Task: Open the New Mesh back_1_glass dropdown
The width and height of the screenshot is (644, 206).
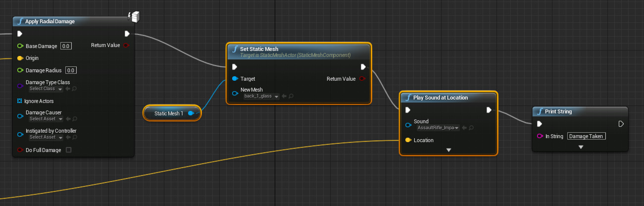Action: pyautogui.click(x=261, y=96)
